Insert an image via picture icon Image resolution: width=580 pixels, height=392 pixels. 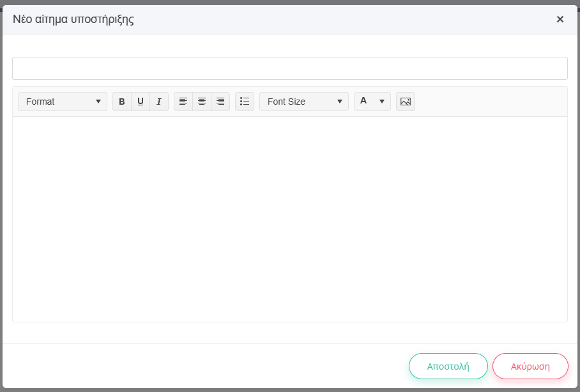[406, 102]
